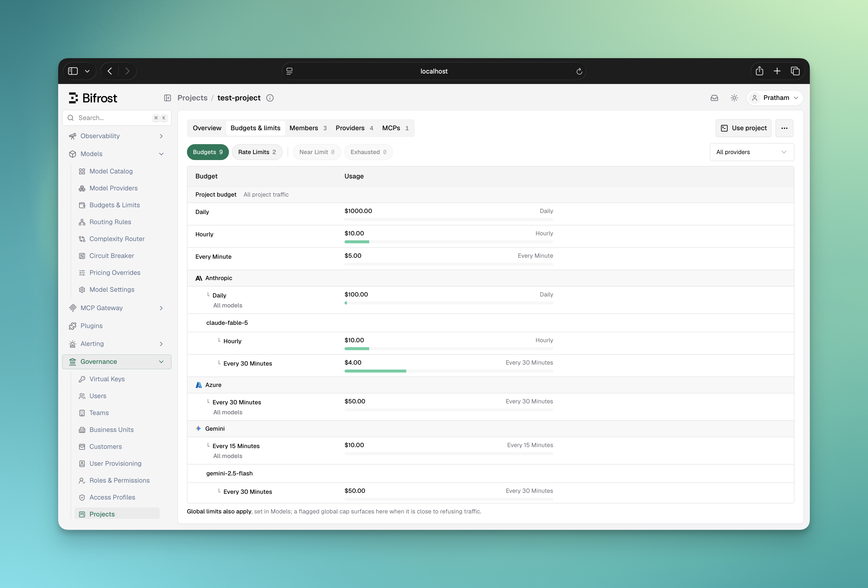The image size is (868, 588).
Task: Select the claude-fable-5 model row
Action: [x=490, y=323]
